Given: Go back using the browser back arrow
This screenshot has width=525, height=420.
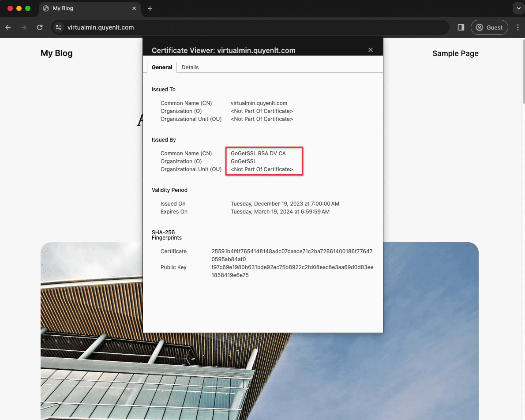Looking at the screenshot, I should [8, 27].
